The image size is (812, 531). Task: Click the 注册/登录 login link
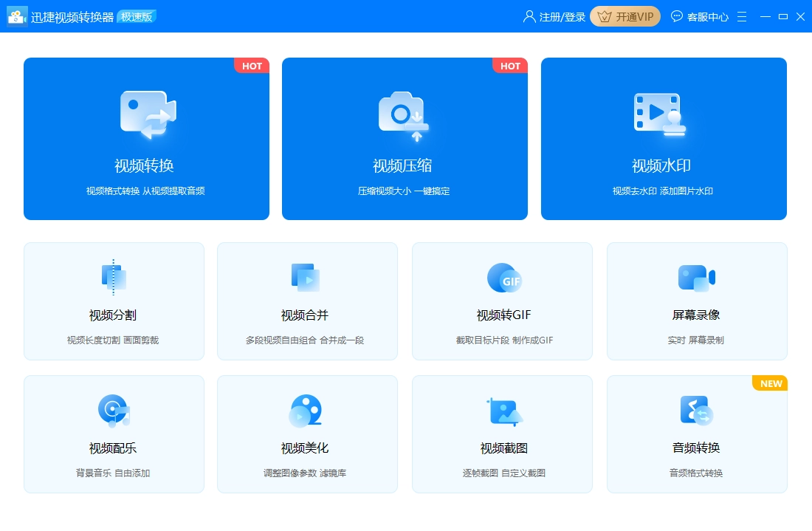point(554,17)
